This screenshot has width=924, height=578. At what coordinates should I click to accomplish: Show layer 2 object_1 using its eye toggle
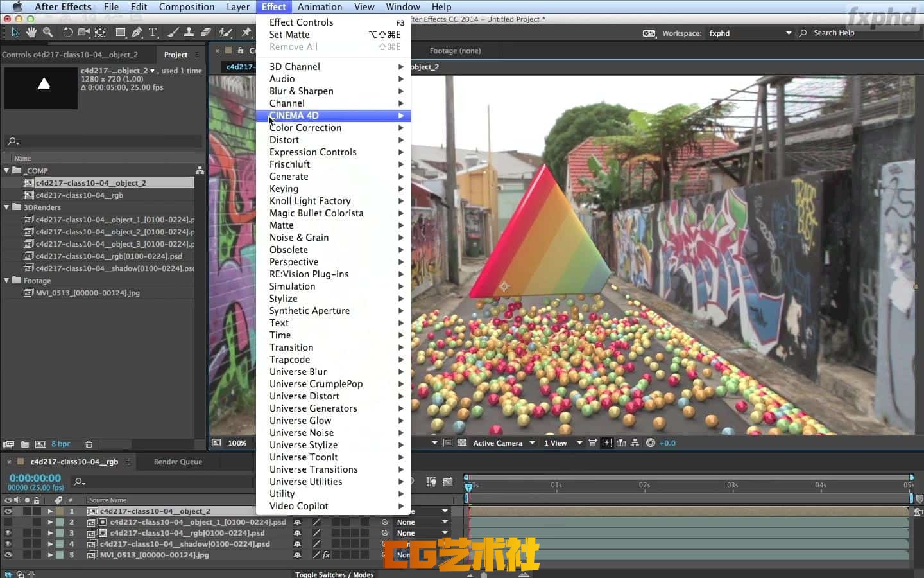(8, 522)
